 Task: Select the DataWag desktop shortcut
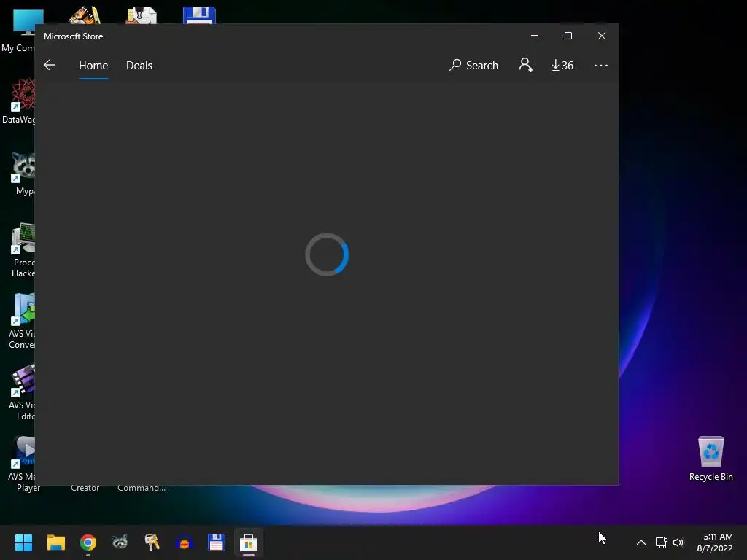tap(18, 101)
